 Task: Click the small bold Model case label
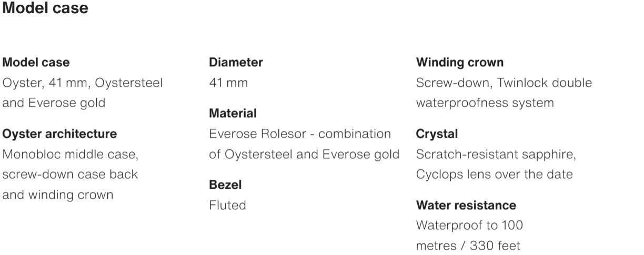[36, 63]
